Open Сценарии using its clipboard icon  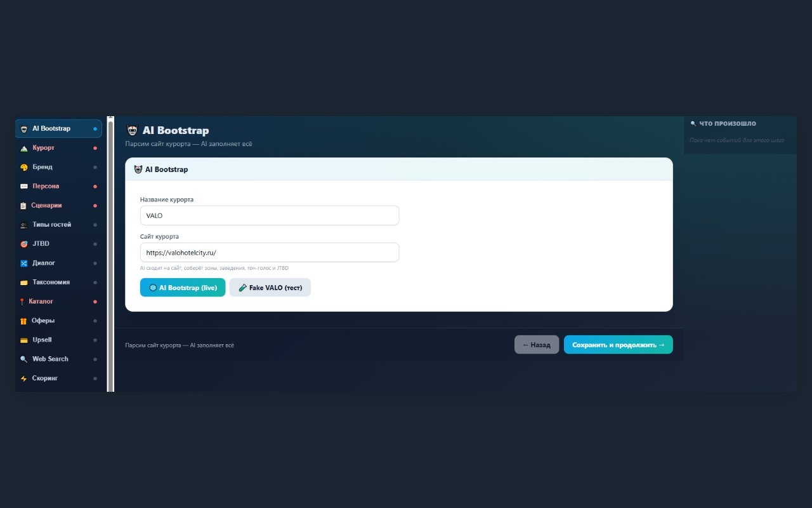pyautogui.click(x=23, y=206)
